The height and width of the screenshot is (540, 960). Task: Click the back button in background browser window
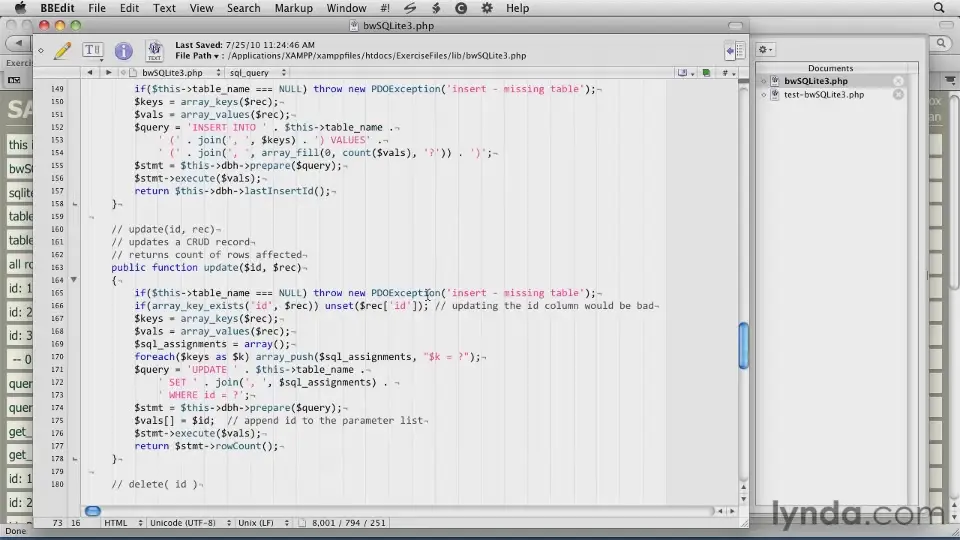click(x=18, y=43)
